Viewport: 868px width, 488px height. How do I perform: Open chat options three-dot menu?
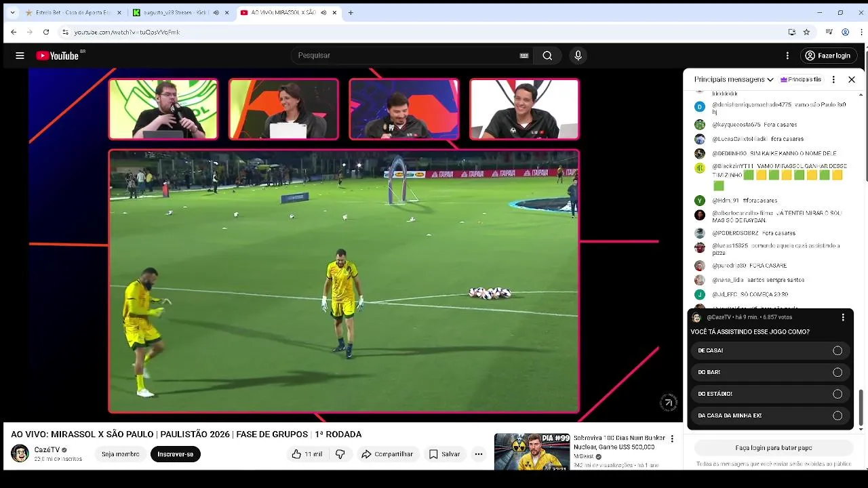pos(833,79)
